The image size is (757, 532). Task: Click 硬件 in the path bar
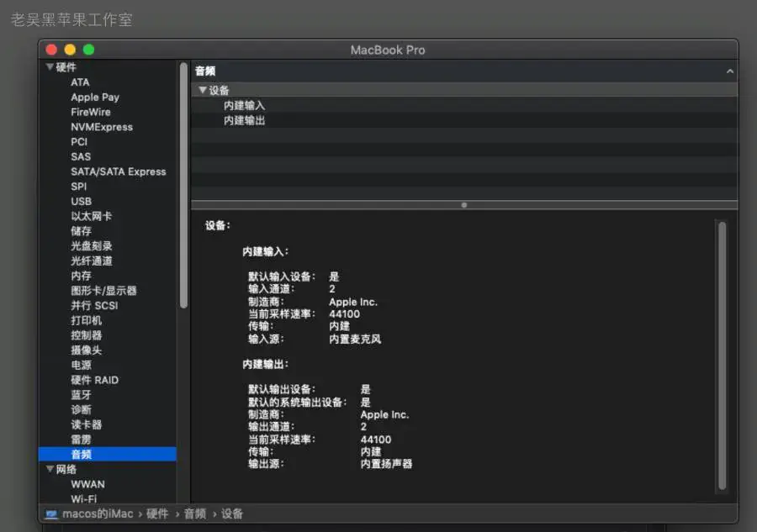tap(157, 514)
